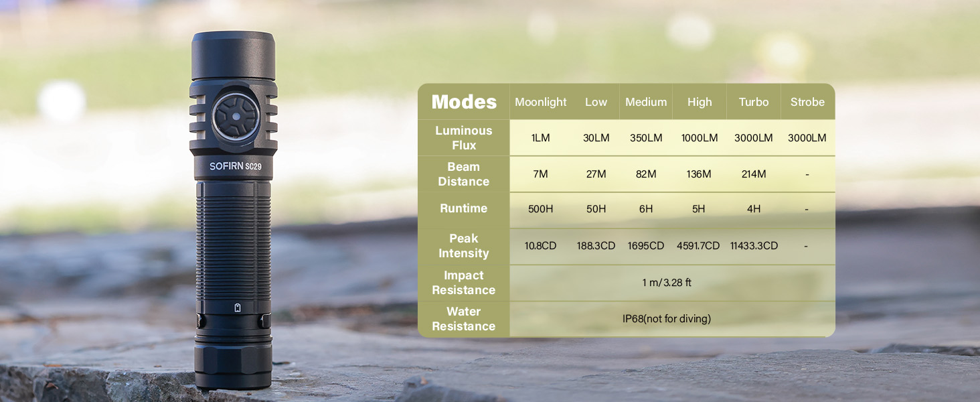Screen dimensions: 980x402
Task: Click the Impact Resistance row label
Action: pos(464,283)
